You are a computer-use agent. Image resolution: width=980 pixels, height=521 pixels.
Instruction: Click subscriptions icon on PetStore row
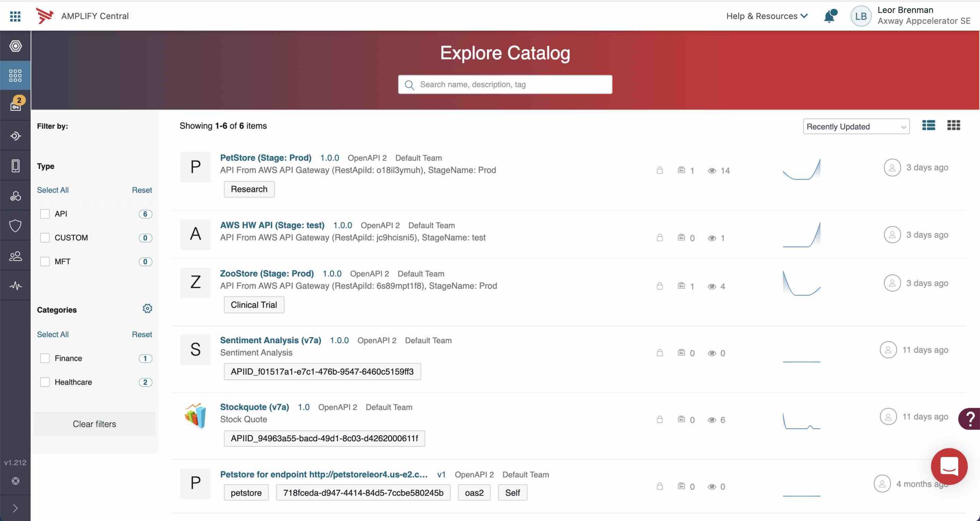[681, 170]
